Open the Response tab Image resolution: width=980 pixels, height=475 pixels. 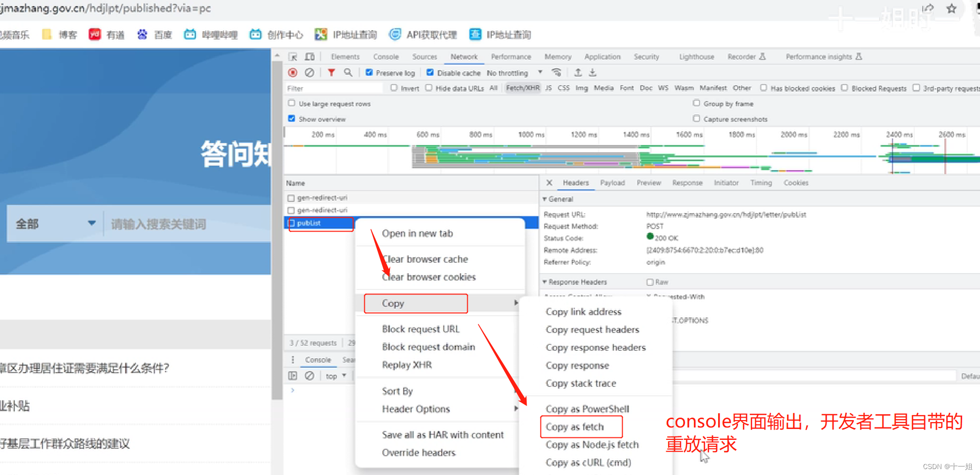point(687,183)
